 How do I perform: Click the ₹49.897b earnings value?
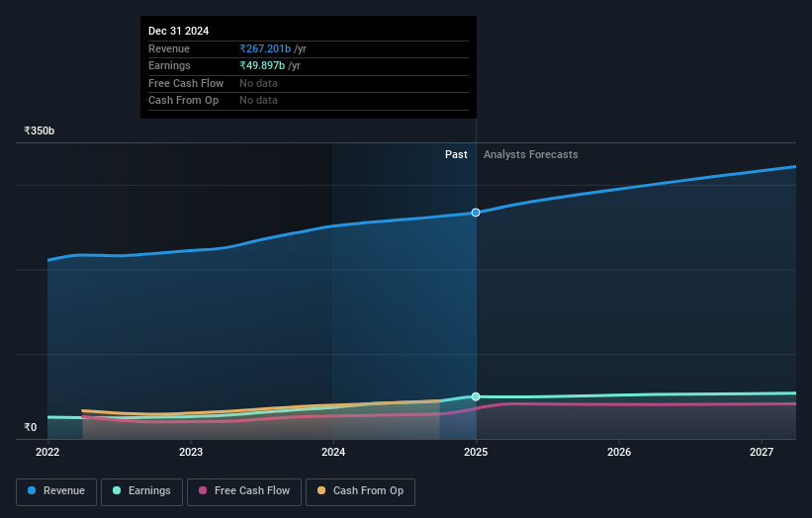tap(262, 65)
